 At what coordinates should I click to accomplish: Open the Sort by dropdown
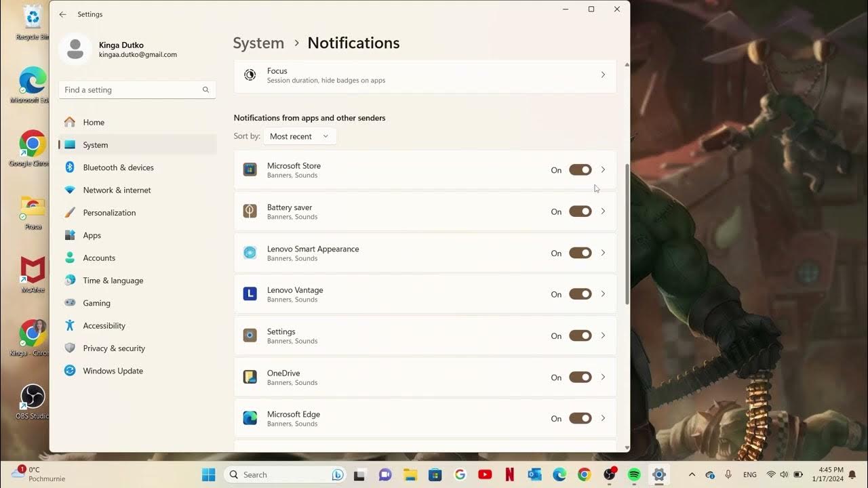click(300, 136)
